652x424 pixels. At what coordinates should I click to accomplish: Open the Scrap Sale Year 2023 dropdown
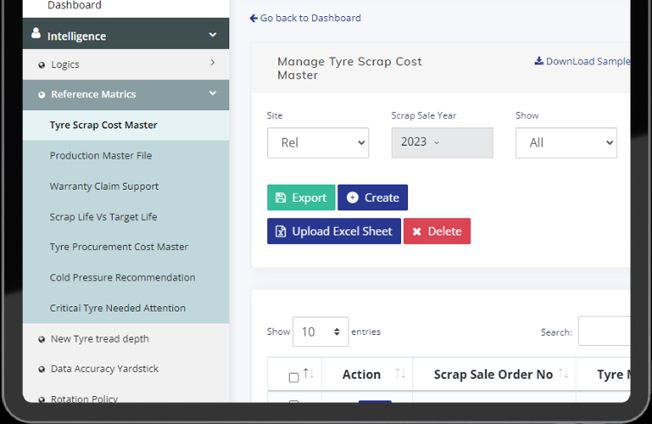tap(441, 143)
